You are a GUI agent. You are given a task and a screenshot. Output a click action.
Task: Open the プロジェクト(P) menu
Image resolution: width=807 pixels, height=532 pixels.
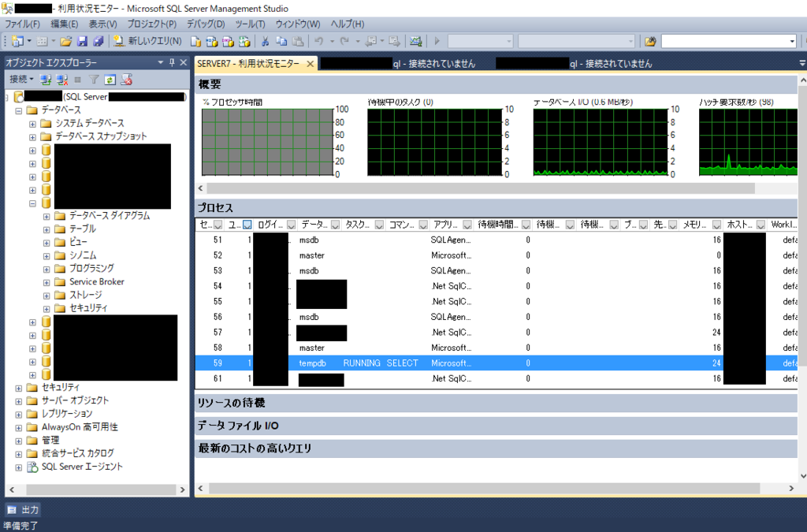tap(152, 24)
